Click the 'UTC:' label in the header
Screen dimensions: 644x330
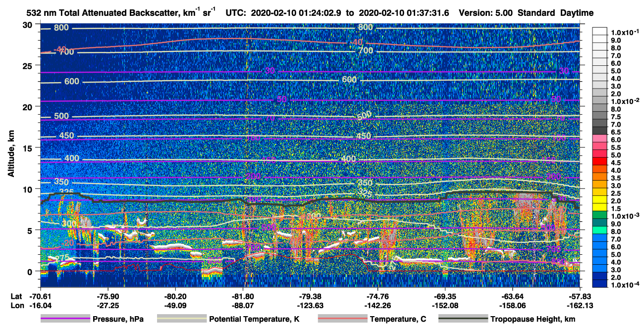tap(236, 12)
